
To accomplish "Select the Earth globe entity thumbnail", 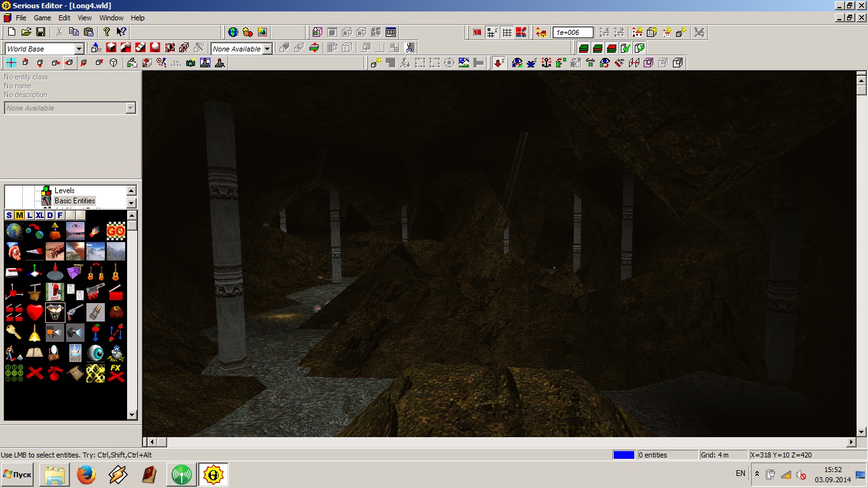I will click(14, 231).
